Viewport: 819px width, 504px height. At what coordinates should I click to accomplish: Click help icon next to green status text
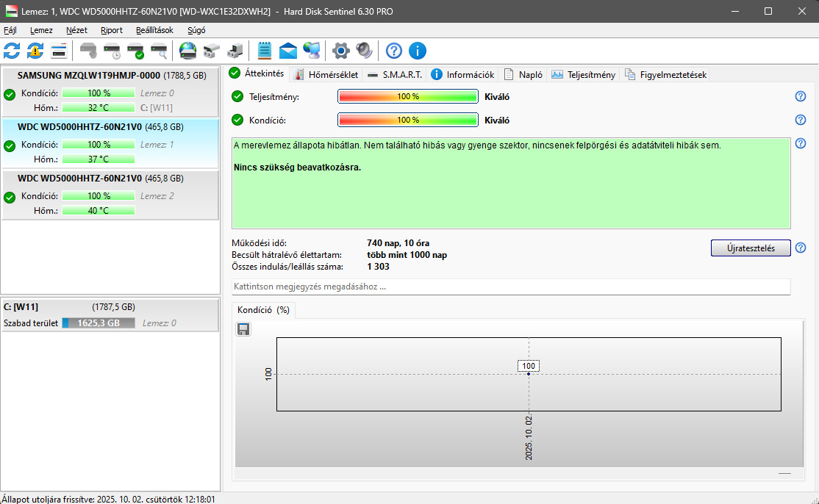click(800, 143)
